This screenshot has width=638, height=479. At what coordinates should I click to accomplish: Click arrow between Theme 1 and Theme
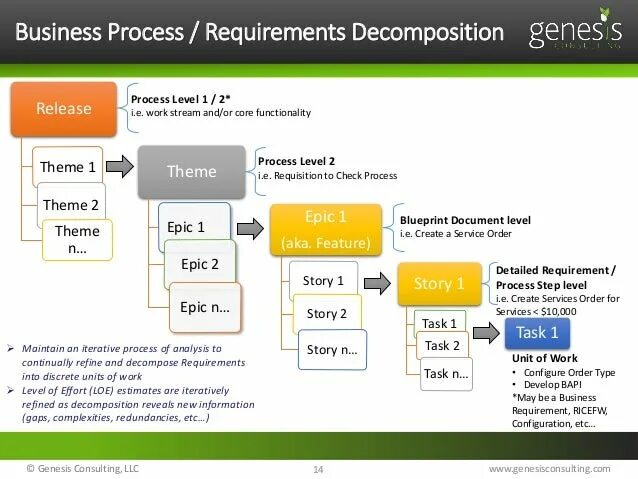120,166
